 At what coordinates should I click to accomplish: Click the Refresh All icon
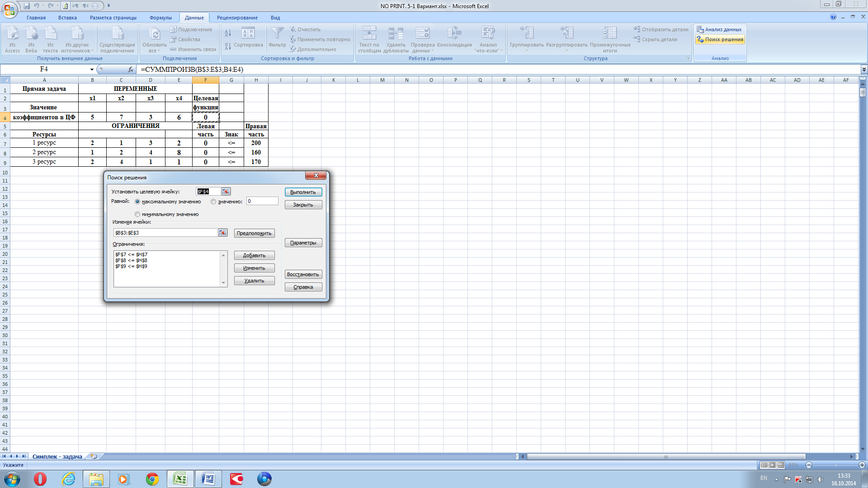coord(154,34)
